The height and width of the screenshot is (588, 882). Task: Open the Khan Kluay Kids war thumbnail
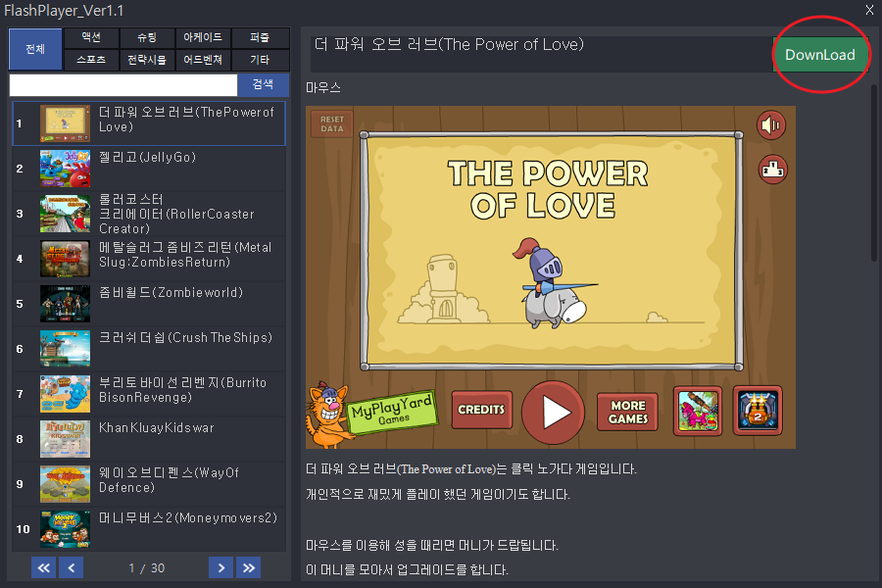pos(65,439)
